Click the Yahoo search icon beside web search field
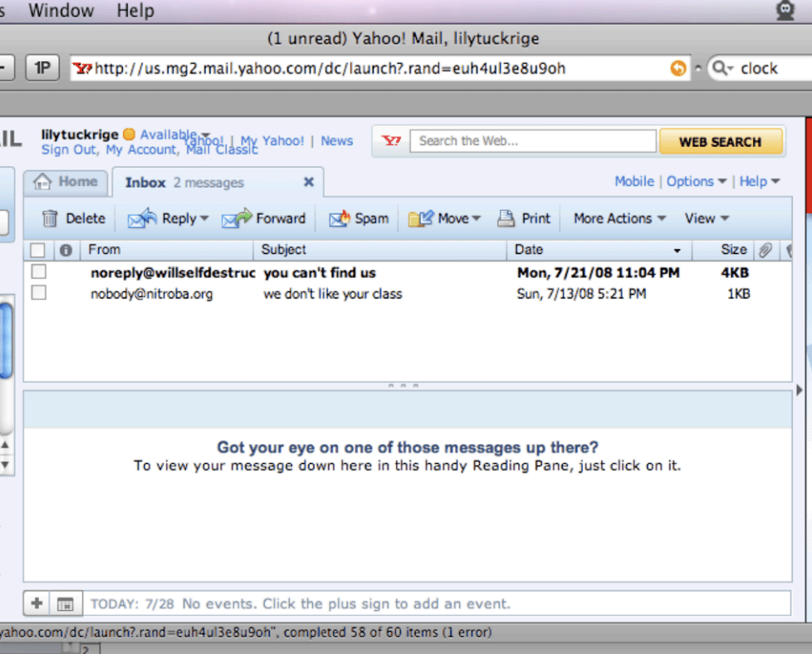This screenshot has width=812, height=654. click(x=391, y=141)
